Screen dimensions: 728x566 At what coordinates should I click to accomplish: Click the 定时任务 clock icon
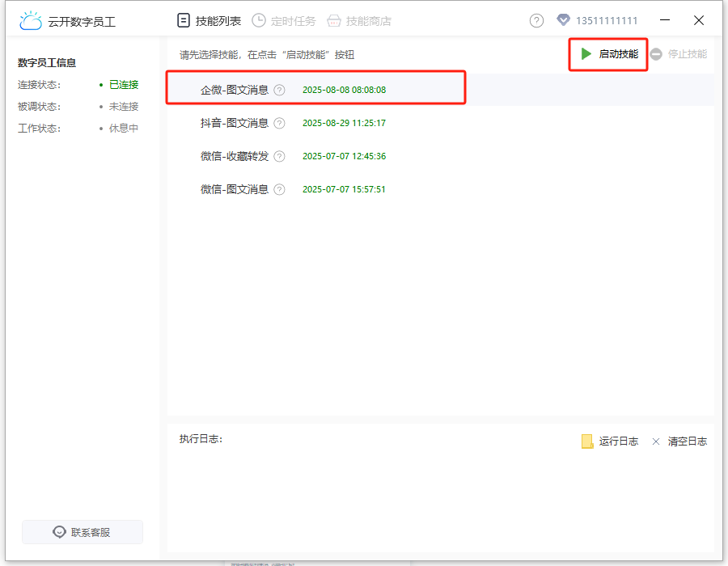(259, 21)
